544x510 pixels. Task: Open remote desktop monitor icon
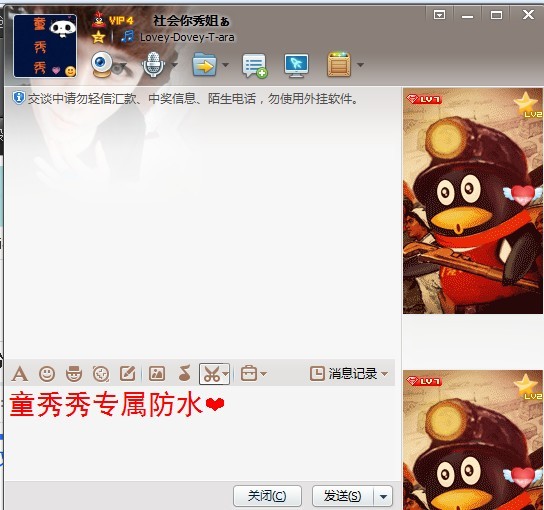pos(296,66)
